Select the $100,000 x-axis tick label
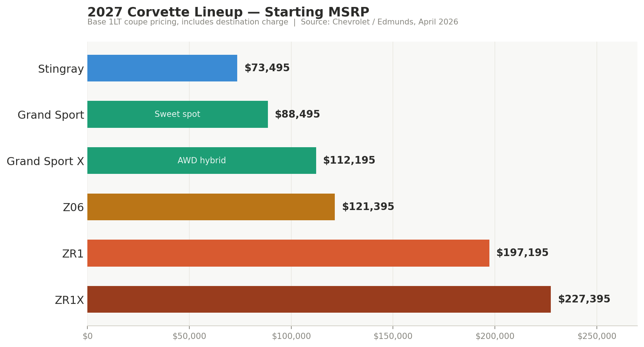The width and height of the screenshot is (644, 347). [x=291, y=336]
